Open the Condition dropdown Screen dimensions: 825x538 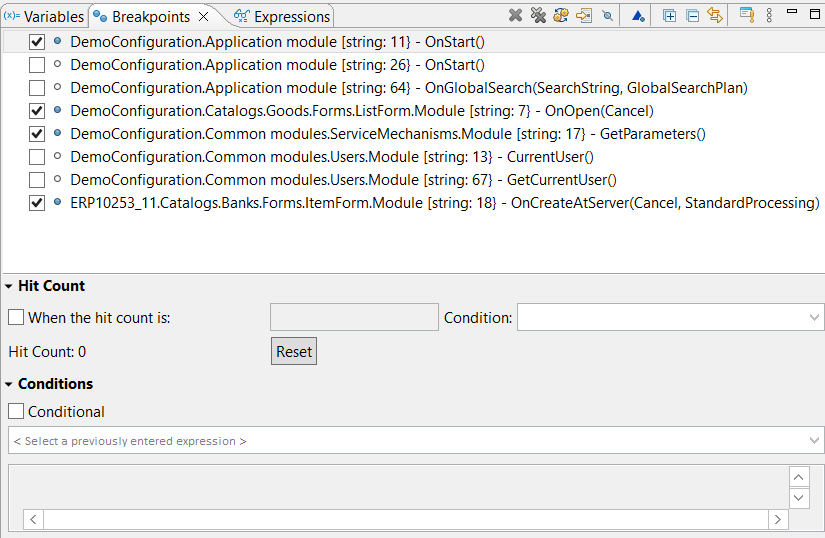point(813,318)
